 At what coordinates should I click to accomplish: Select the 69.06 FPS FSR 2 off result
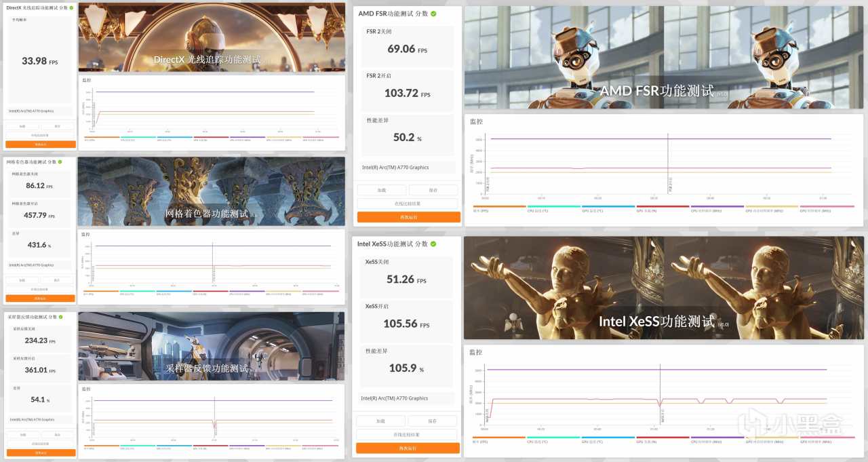pyautogui.click(x=407, y=50)
